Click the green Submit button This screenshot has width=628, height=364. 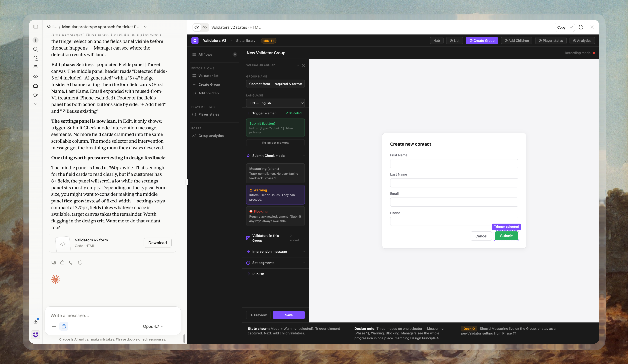(506, 236)
